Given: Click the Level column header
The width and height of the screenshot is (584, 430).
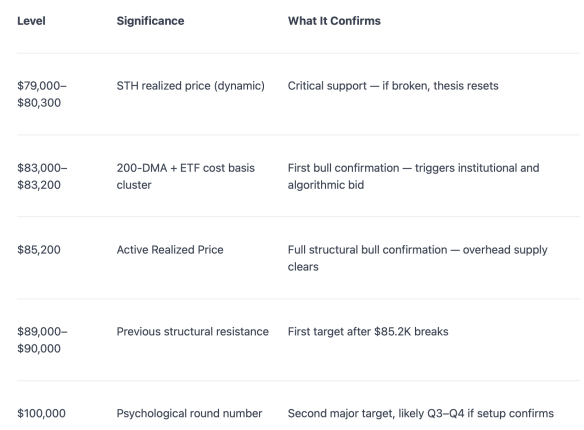Looking at the screenshot, I should point(31,21).
